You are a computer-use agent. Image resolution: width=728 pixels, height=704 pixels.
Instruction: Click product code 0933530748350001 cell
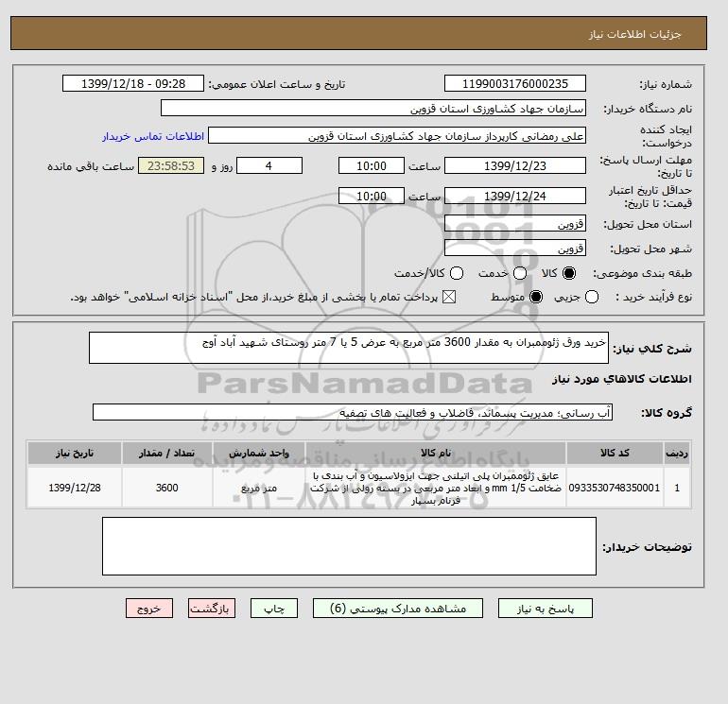click(615, 488)
